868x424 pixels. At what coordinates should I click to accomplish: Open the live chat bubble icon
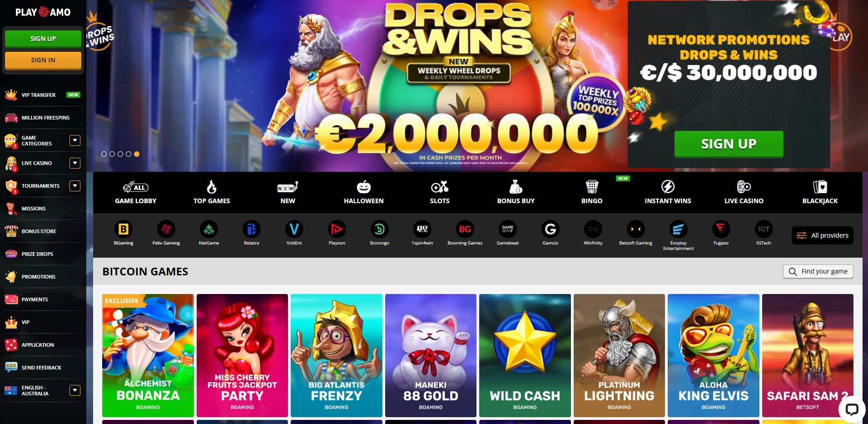pos(852,409)
